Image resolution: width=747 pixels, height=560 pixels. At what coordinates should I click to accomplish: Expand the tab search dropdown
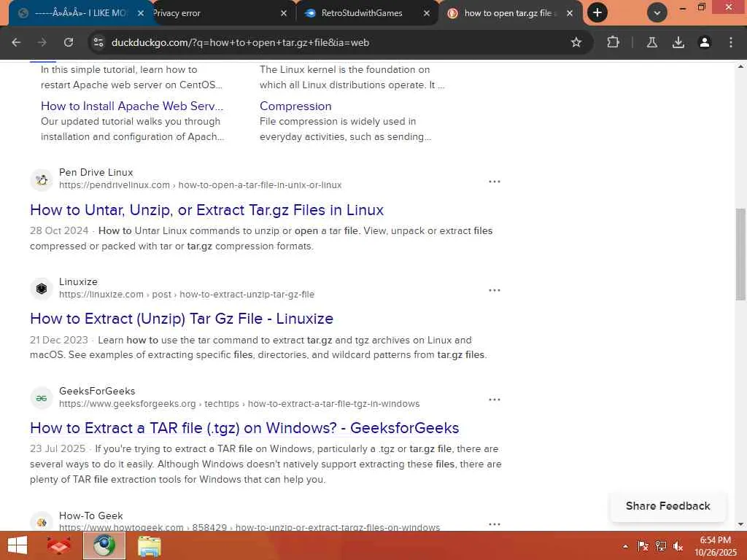point(657,13)
